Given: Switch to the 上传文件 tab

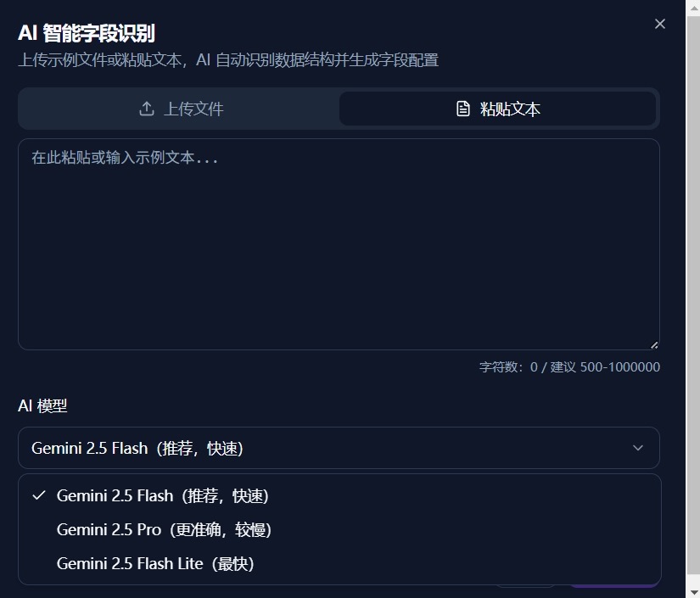Looking at the screenshot, I should point(181,109).
